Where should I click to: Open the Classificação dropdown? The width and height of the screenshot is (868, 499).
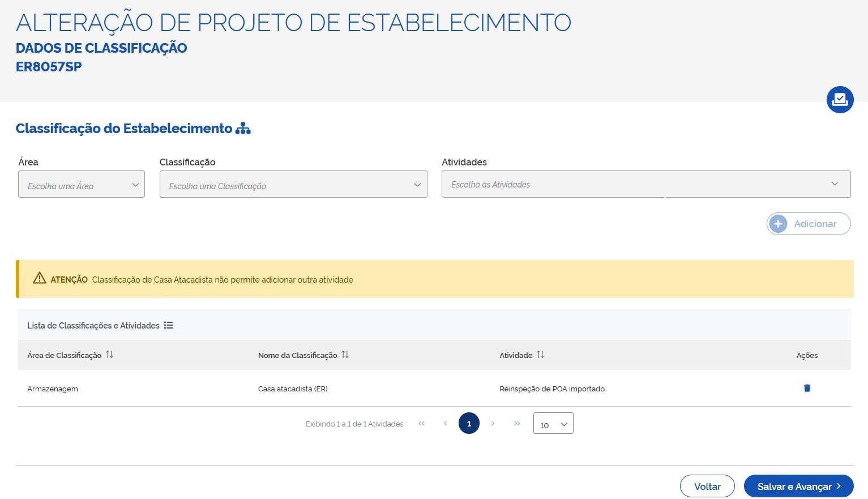293,185
